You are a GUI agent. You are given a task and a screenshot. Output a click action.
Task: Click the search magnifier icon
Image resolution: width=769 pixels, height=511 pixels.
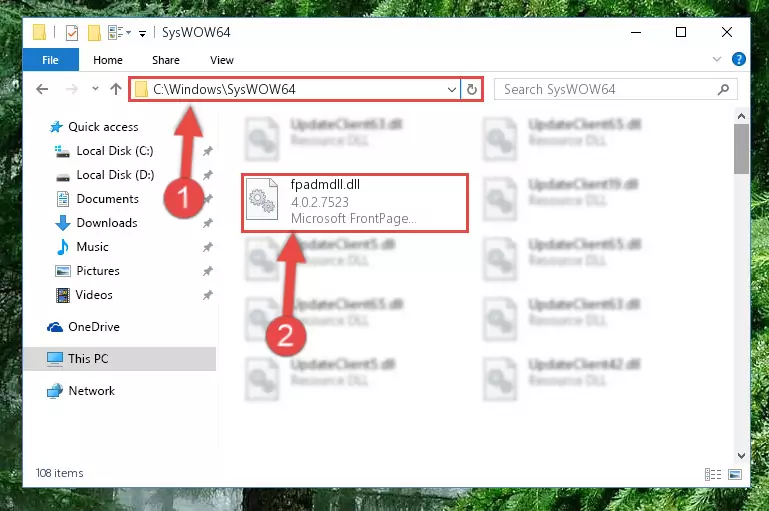pos(723,89)
